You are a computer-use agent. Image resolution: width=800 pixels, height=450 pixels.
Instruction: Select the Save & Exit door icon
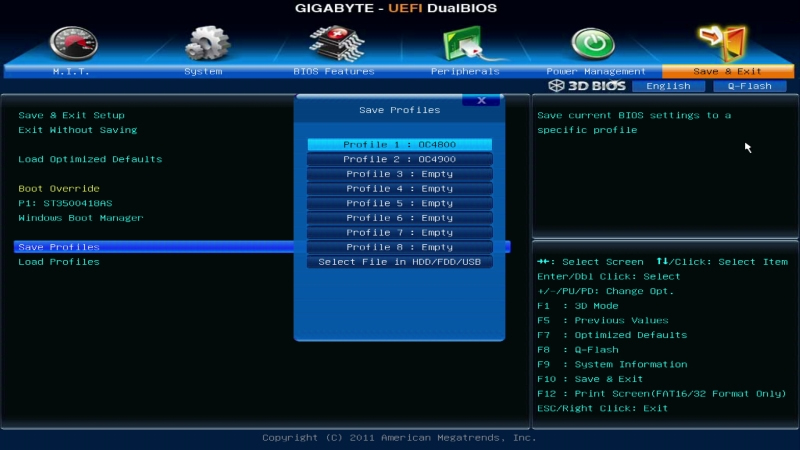pyautogui.click(x=723, y=42)
